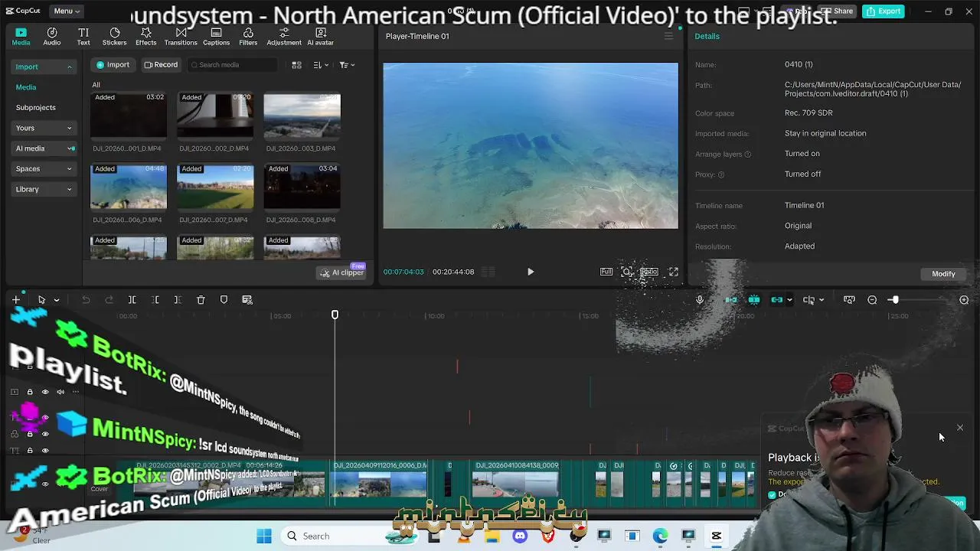Click the Delete right trim tool

pyautogui.click(x=178, y=300)
